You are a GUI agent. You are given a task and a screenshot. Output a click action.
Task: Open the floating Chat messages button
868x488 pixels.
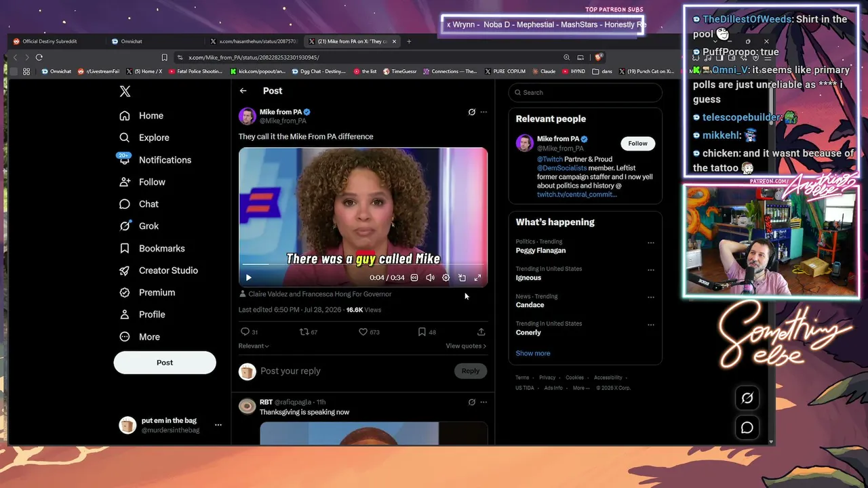pyautogui.click(x=747, y=428)
